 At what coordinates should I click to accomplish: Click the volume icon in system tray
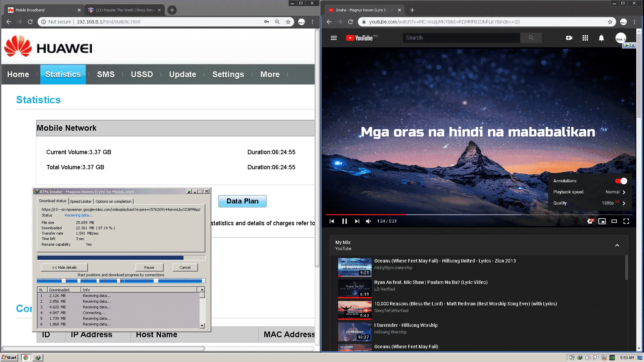tap(588, 358)
